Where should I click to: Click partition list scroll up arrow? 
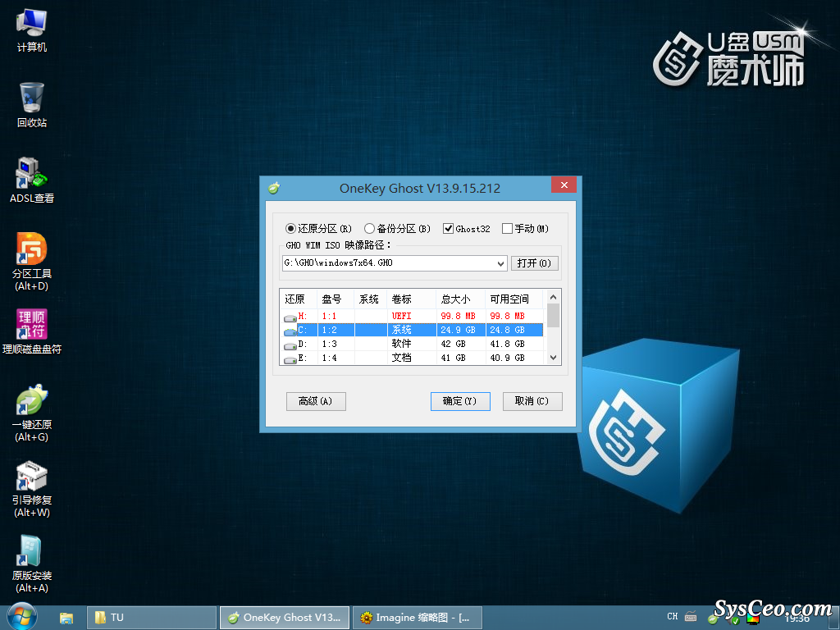554,297
